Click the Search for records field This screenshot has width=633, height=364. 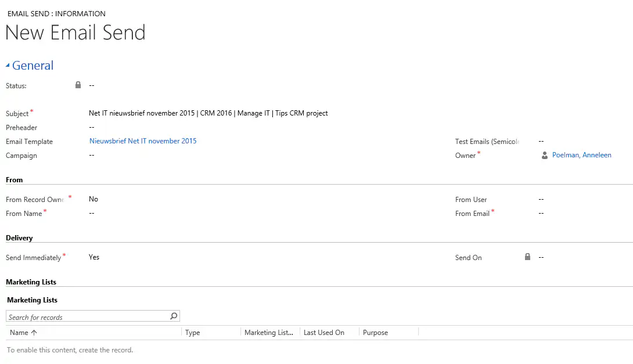pos(87,317)
